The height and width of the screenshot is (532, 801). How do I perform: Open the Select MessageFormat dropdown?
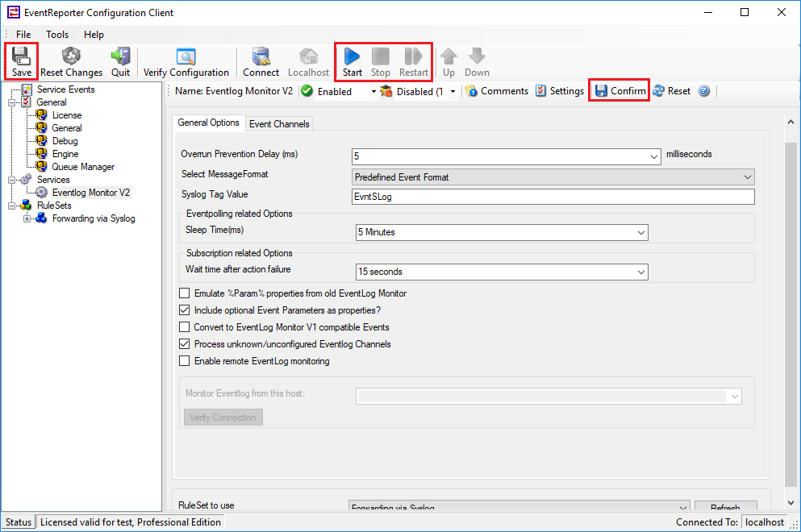coord(748,177)
